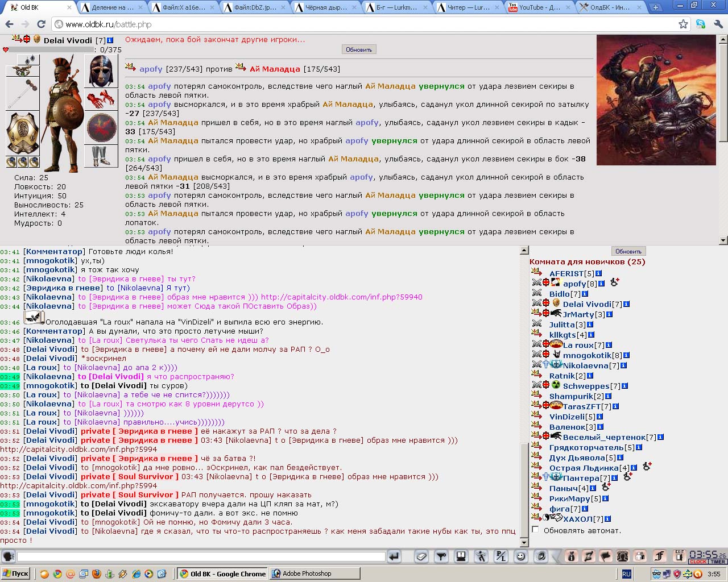The image size is (728, 582).
Task: Click the stylized F forum icon
Action: click(x=659, y=556)
